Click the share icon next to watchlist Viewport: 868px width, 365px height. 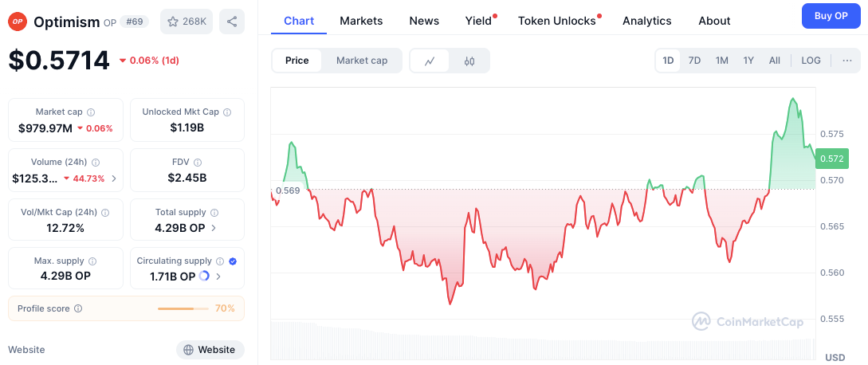[232, 22]
